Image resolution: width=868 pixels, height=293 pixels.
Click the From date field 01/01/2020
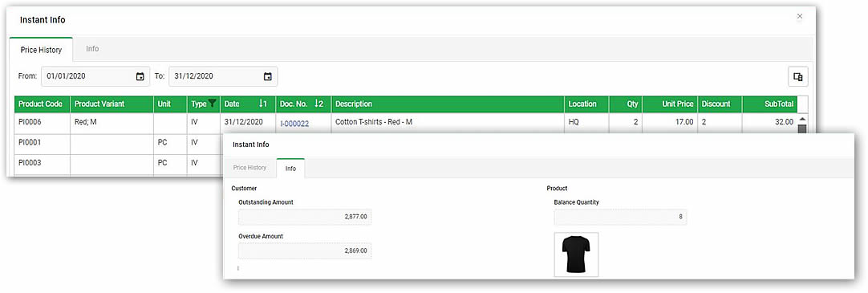tap(95, 77)
